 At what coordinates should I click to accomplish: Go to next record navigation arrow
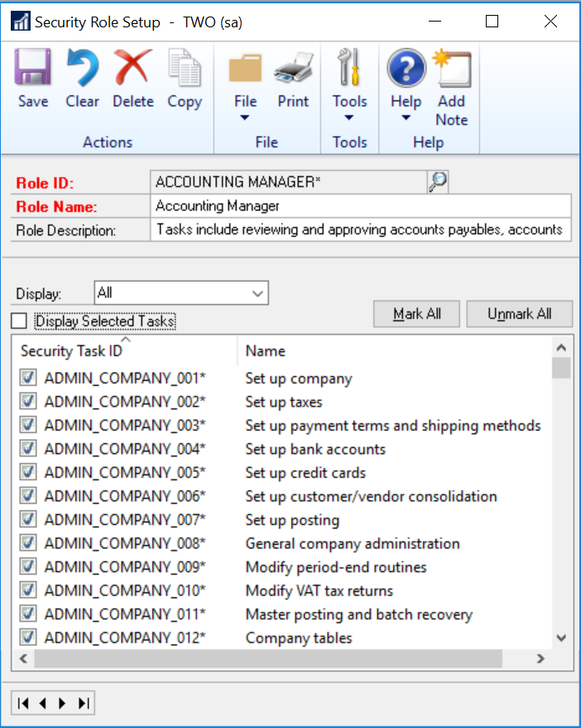click(62, 703)
